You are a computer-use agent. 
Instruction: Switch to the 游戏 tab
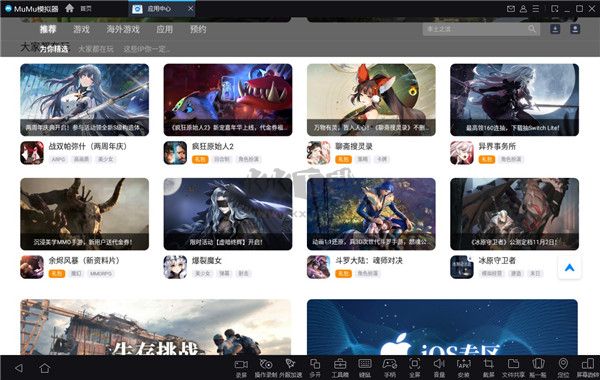tap(81, 29)
